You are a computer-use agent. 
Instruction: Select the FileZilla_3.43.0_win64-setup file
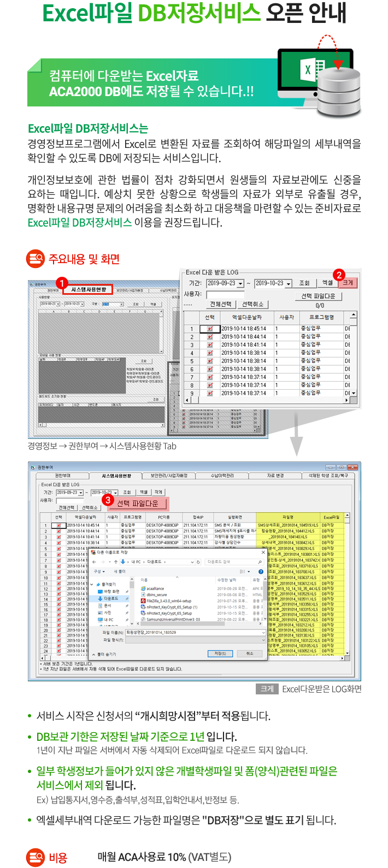[x=166, y=601]
